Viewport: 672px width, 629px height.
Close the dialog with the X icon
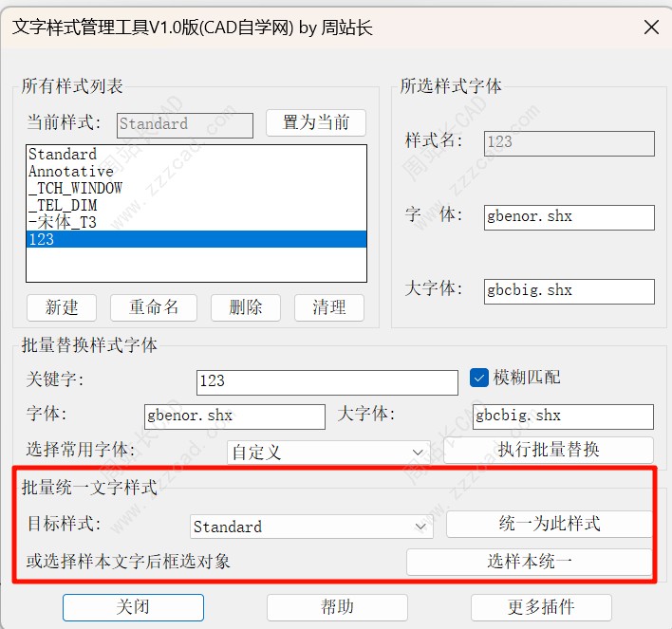(x=651, y=28)
